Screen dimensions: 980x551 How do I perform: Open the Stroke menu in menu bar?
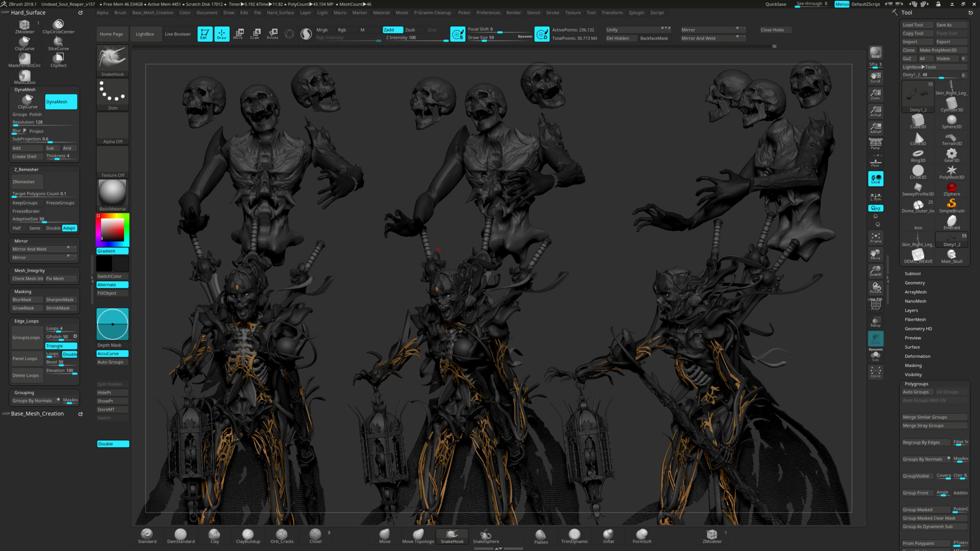[x=552, y=13]
